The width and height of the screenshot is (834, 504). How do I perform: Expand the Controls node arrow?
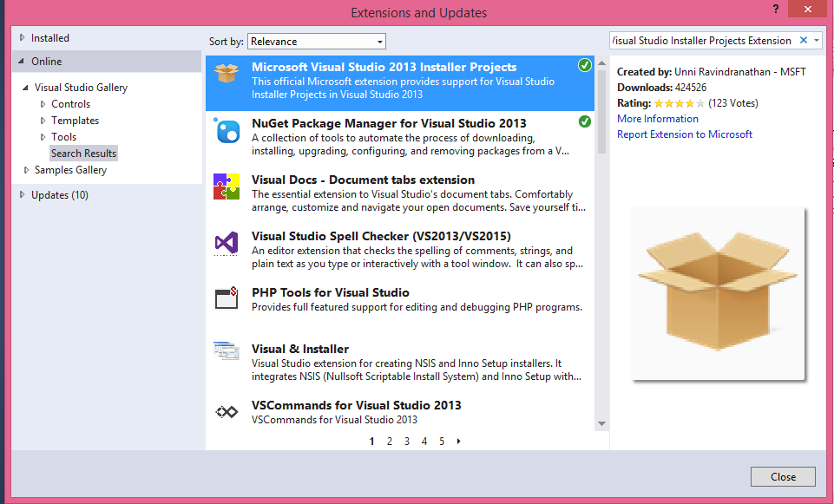pyautogui.click(x=43, y=104)
